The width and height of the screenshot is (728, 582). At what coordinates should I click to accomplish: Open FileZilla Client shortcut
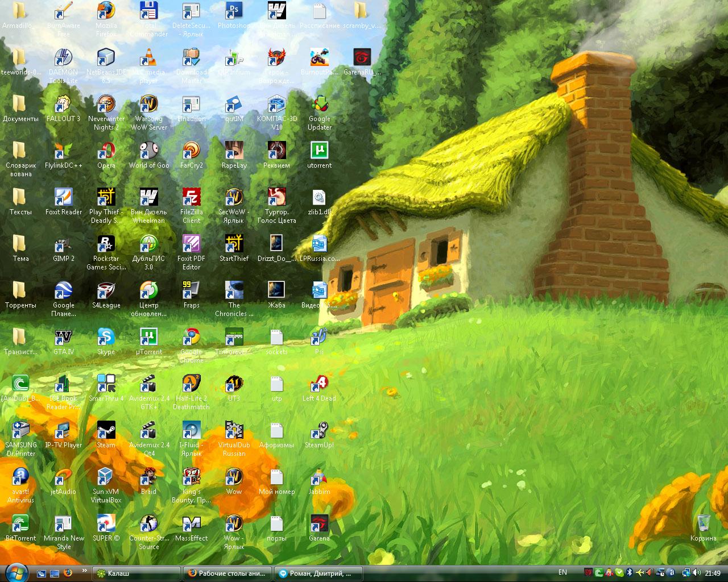pyautogui.click(x=192, y=206)
